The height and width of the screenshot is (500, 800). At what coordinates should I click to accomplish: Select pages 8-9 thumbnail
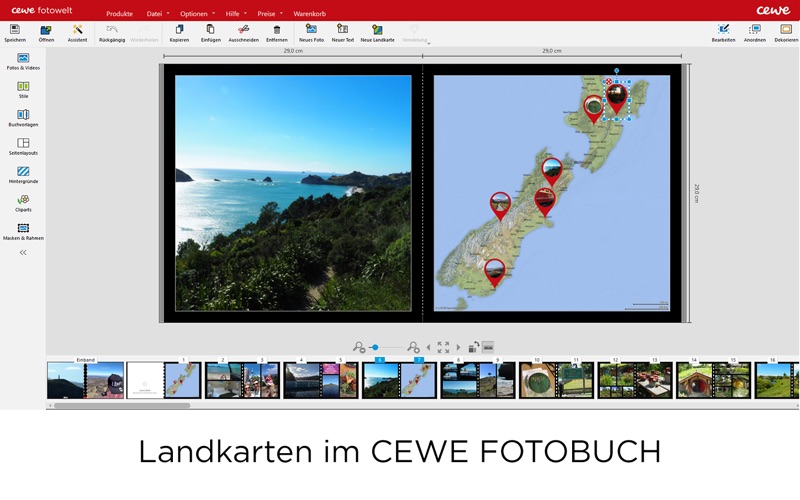pos(478,380)
